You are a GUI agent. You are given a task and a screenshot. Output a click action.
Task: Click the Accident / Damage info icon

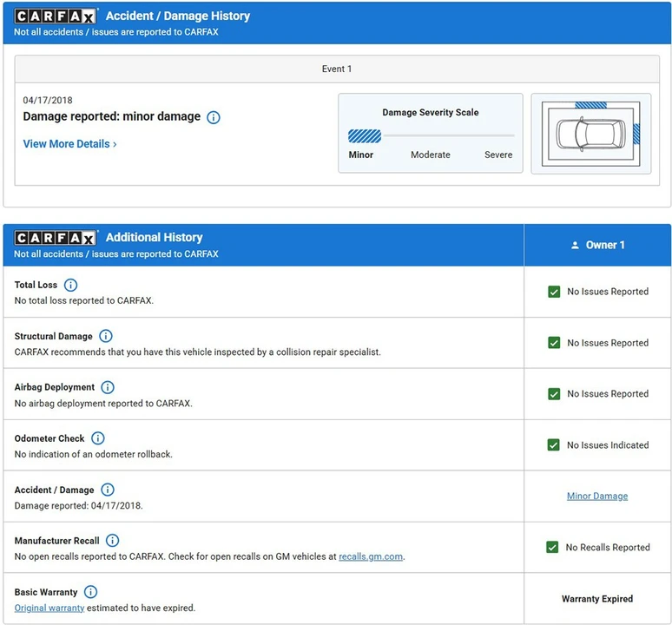click(x=107, y=490)
